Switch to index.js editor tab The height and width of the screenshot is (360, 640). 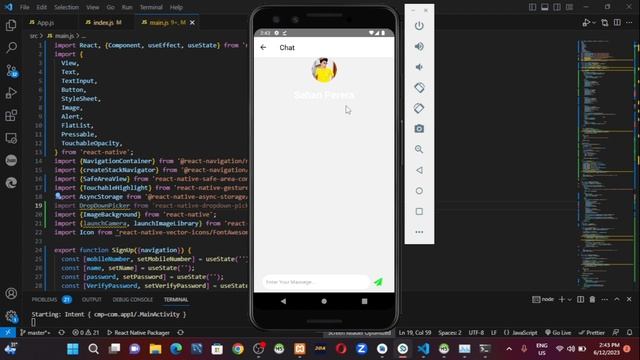[x=104, y=22]
